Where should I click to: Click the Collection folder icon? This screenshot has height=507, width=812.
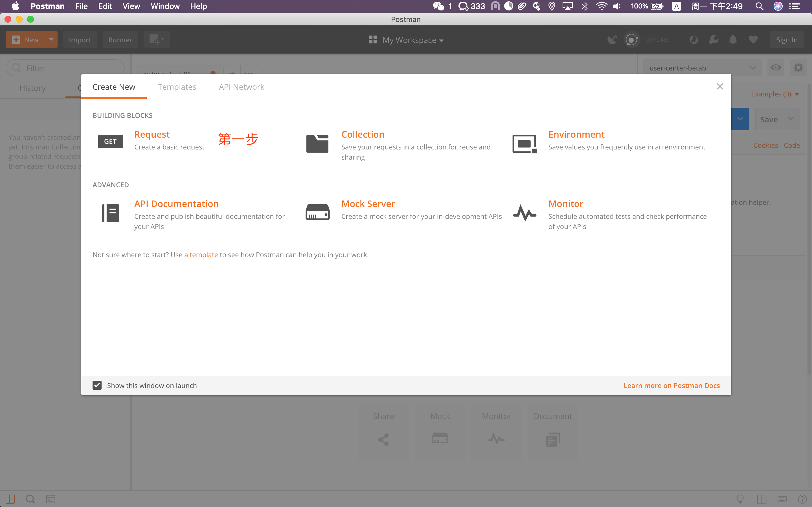click(317, 144)
